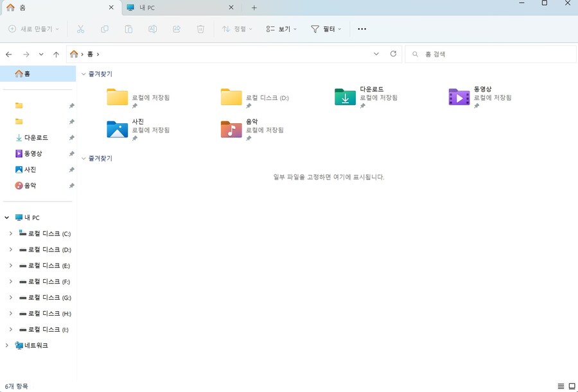This screenshot has height=392, width=578.
Task: Click the Cut scissors icon
Action: (x=80, y=29)
